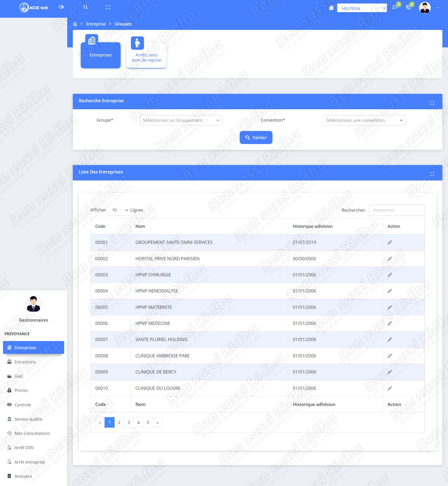This screenshot has height=486, width=448.
Task: Edit GROUPEMENT SANTE OMNI SERVICES pencil icon
Action: pyautogui.click(x=390, y=243)
